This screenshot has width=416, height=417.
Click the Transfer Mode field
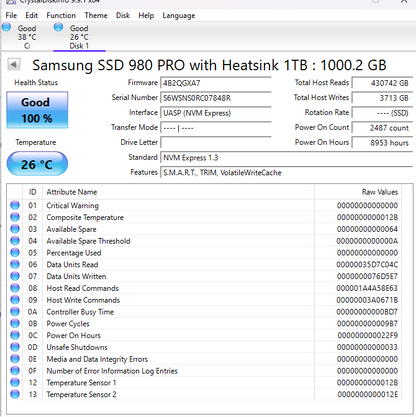[216, 128]
